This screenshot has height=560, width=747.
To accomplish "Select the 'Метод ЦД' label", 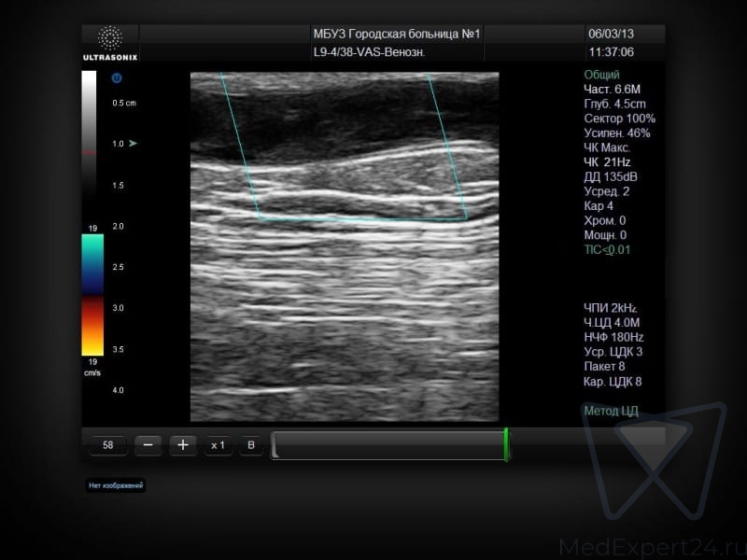I will click(x=611, y=411).
